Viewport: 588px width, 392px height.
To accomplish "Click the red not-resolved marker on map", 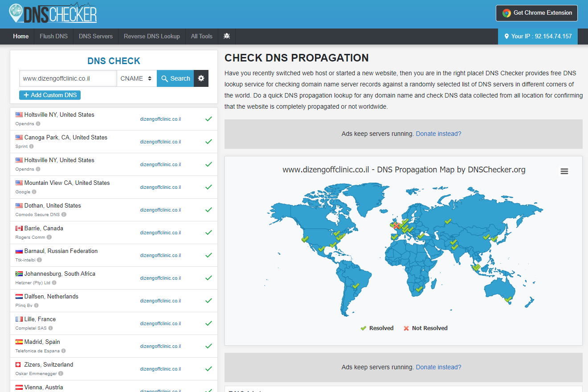I will click(x=396, y=226).
